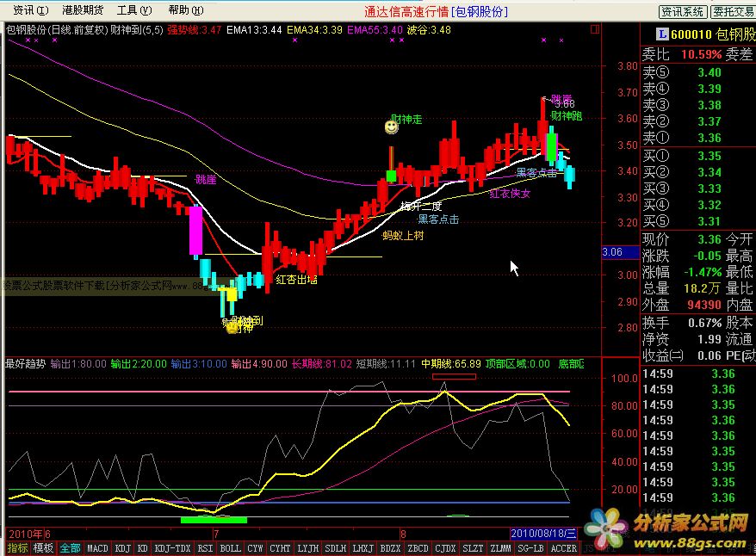Click the green bottom-region bar in indicator panel
This screenshot has width=756, height=556.
214,520
